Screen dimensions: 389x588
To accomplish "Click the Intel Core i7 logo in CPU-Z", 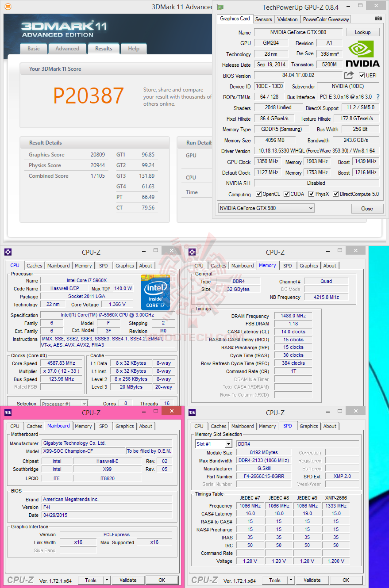I will 155,292.
